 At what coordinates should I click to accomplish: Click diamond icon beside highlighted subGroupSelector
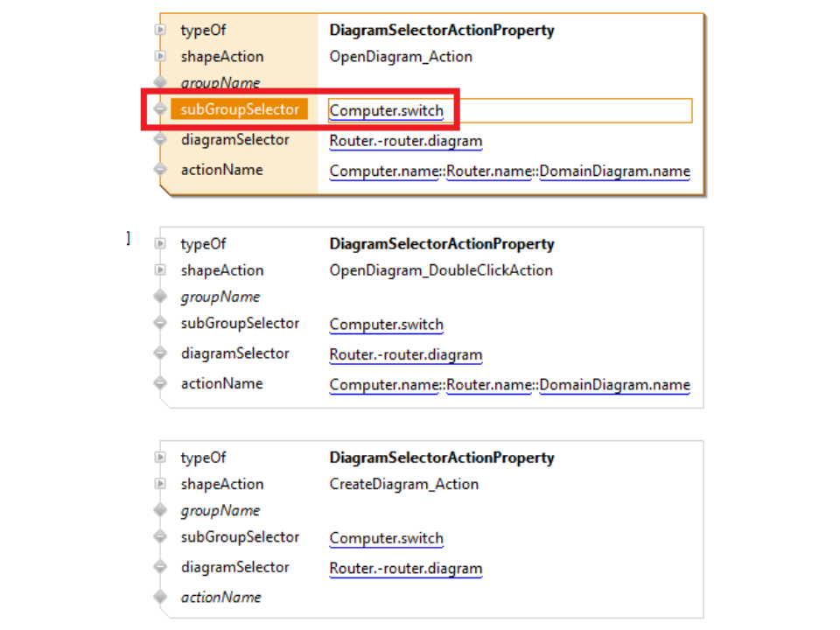click(x=159, y=110)
